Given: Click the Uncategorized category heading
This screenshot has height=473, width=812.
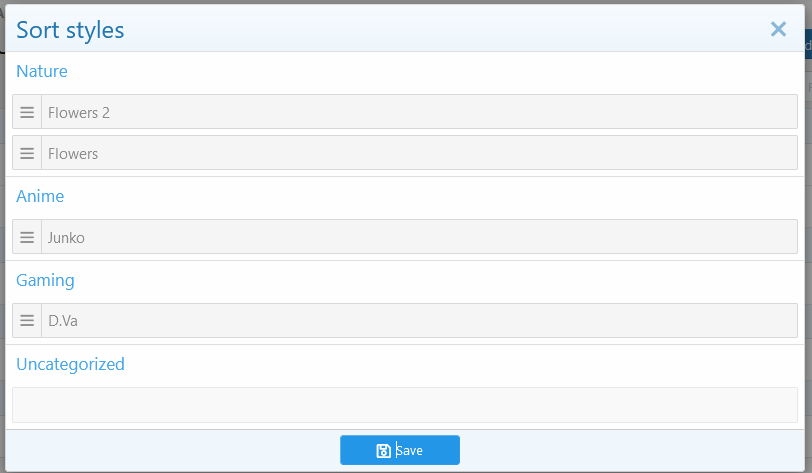Looking at the screenshot, I should (x=70, y=364).
